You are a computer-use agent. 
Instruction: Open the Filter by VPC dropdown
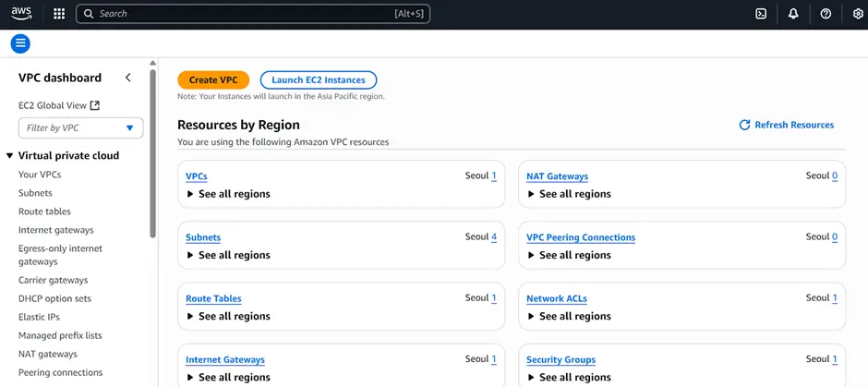(81, 127)
